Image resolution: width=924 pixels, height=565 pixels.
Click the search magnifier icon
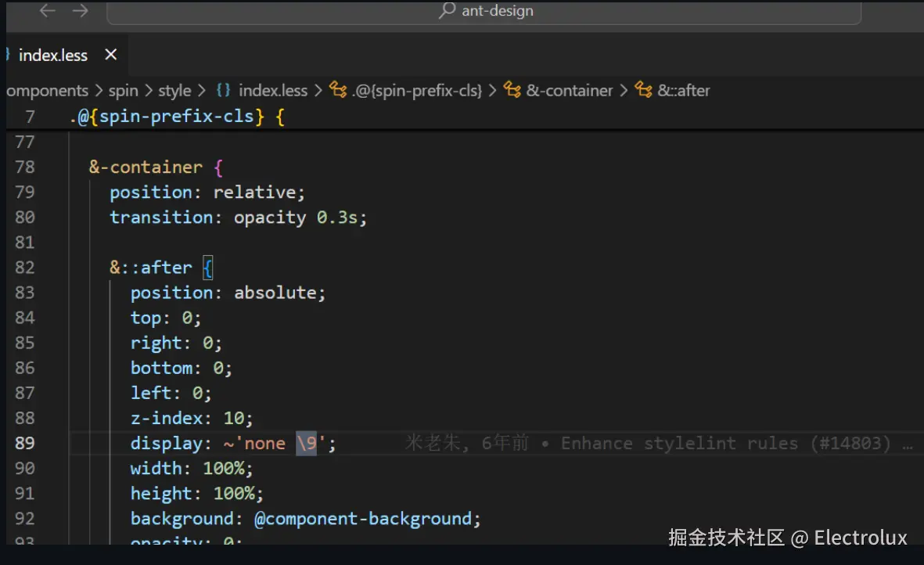[448, 10]
